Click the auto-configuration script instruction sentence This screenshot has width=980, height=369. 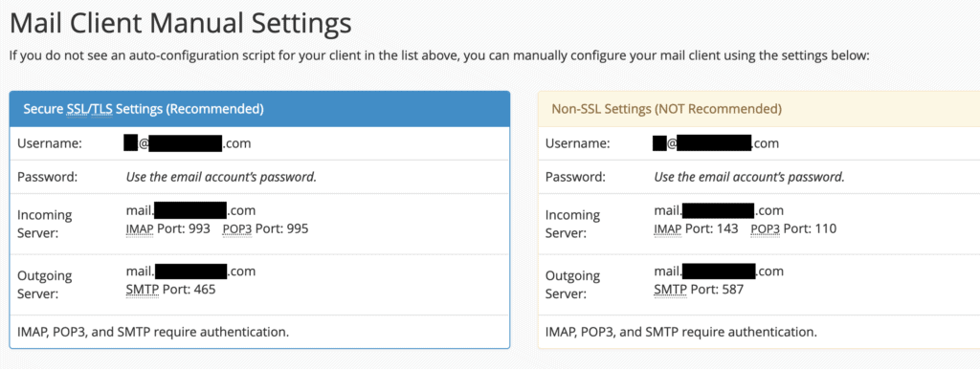coord(439,56)
